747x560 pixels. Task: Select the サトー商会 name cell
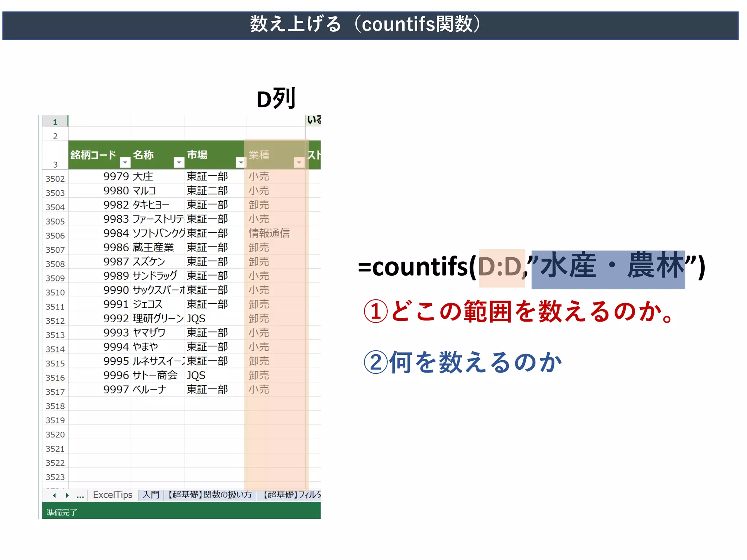tap(158, 376)
